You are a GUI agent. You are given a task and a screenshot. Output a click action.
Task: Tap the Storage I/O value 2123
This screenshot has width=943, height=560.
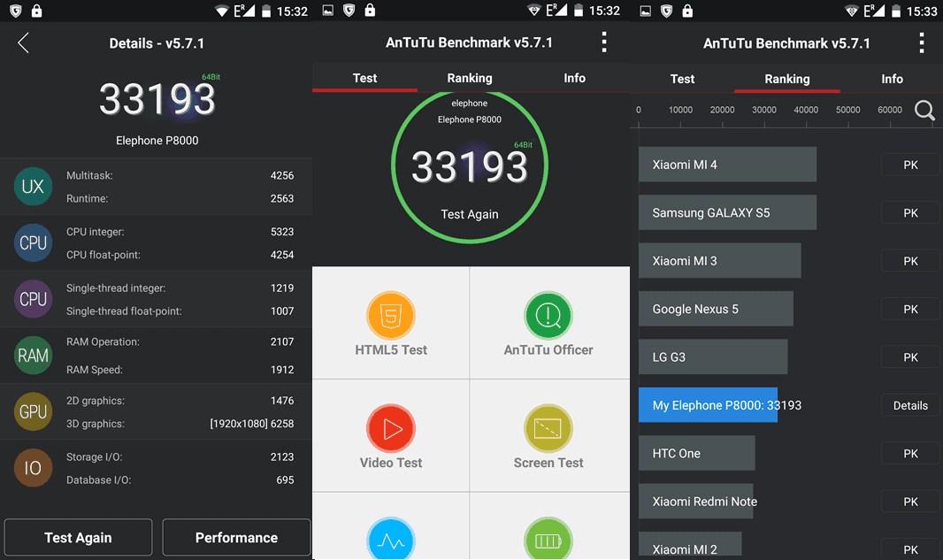(x=282, y=457)
